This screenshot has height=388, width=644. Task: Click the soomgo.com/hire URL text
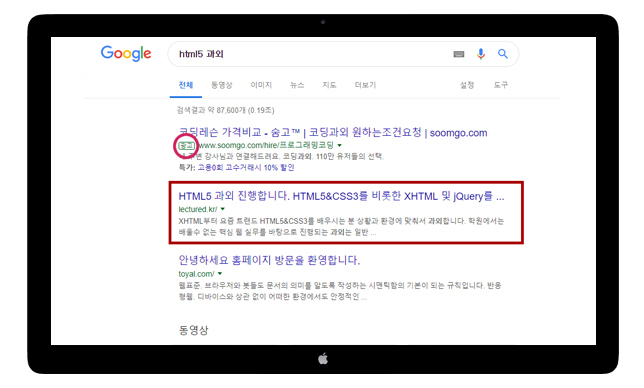click(x=266, y=145)
